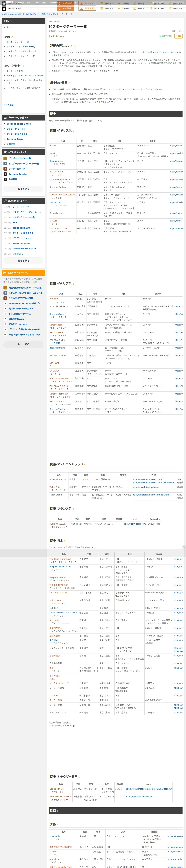186x868 pixels.
Task: Open LID TAILOR entry in table
Action: (55, 203)
